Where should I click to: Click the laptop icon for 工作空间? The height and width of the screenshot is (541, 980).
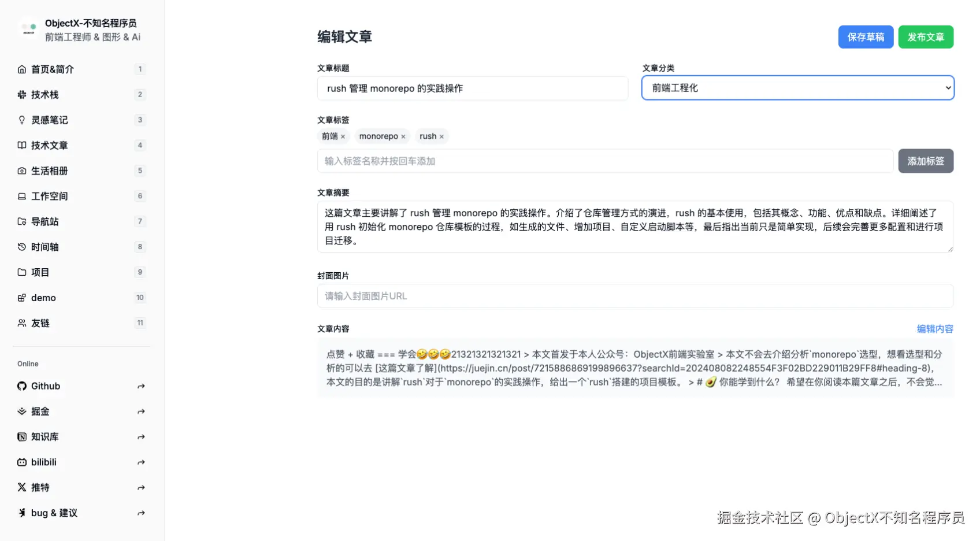tap(22, 197)
